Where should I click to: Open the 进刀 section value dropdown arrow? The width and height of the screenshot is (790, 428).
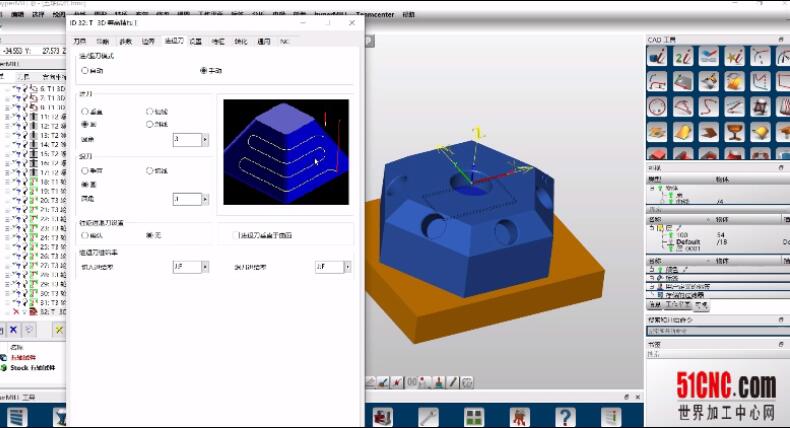tap(205, 140)
